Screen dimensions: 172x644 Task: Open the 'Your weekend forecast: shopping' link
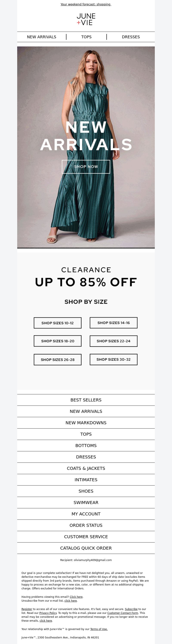coord(86,4)
